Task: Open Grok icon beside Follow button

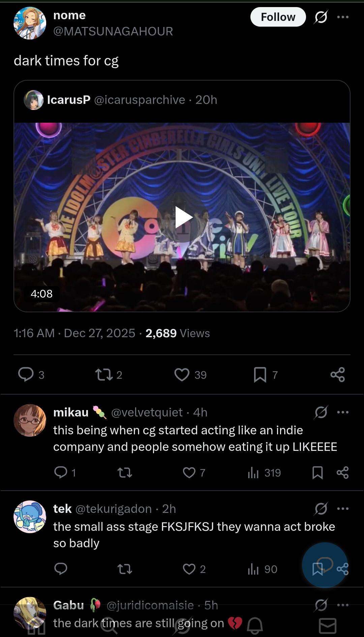Action: point(321,17)
